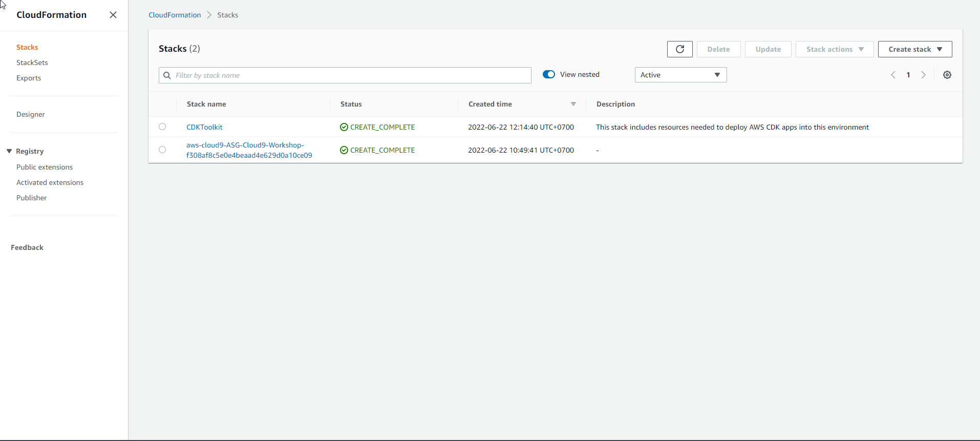Click the Stacks breadcrumb text
The width and height of the screenshot is (980, 441).
coord(228,15)
